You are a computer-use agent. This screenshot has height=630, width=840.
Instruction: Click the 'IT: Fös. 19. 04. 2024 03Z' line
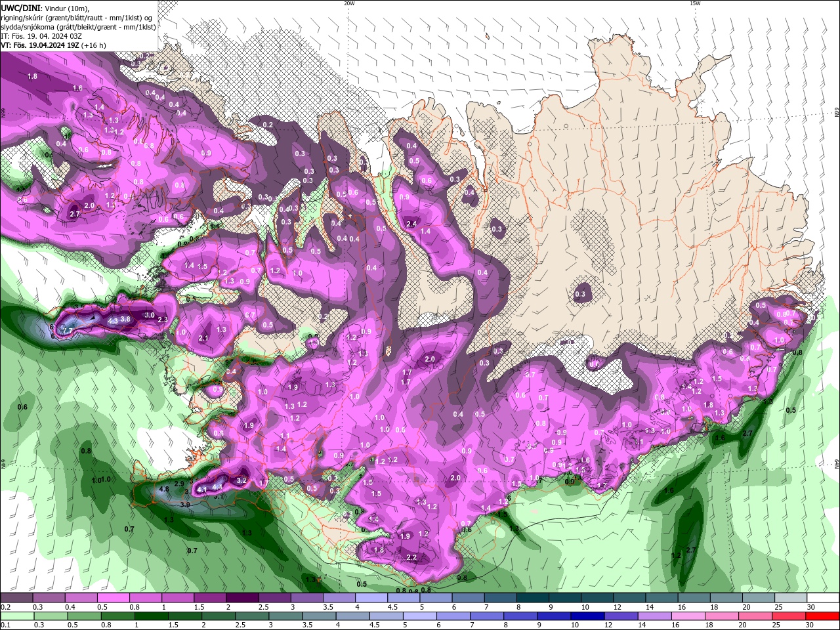(x=41, y=36)
